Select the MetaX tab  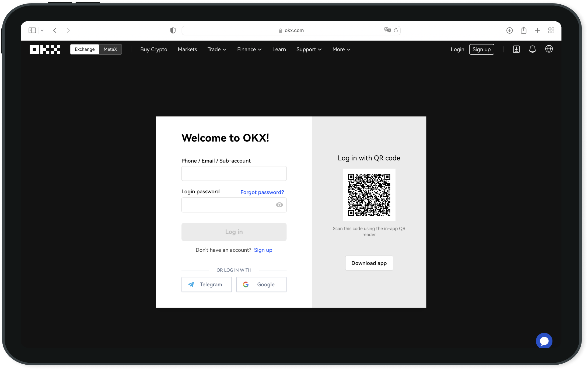[110, 49]
